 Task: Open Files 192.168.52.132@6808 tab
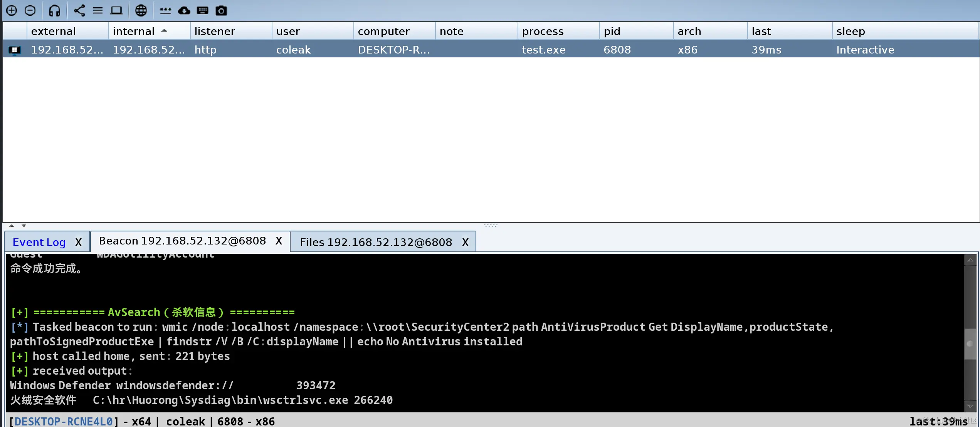tap(376, 242)
